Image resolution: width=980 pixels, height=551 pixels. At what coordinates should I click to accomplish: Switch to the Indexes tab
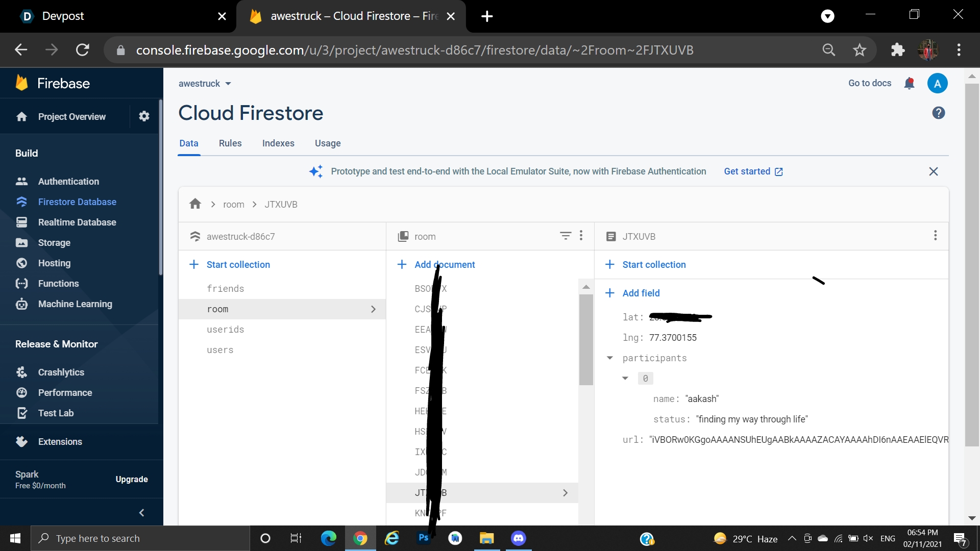pos(278,143)
